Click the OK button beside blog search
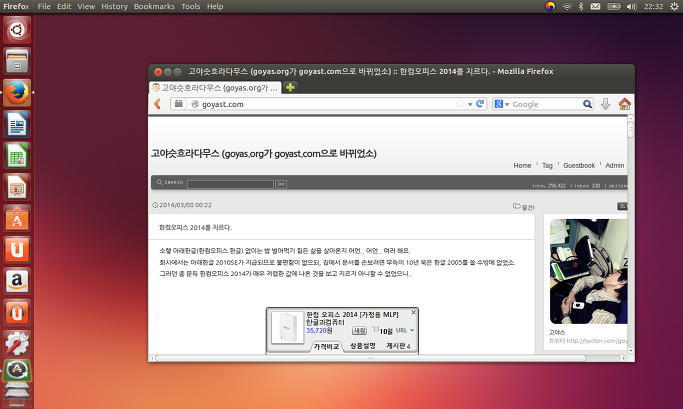The image size is (683, 409). pyautogui.click(x=281, y=184)
